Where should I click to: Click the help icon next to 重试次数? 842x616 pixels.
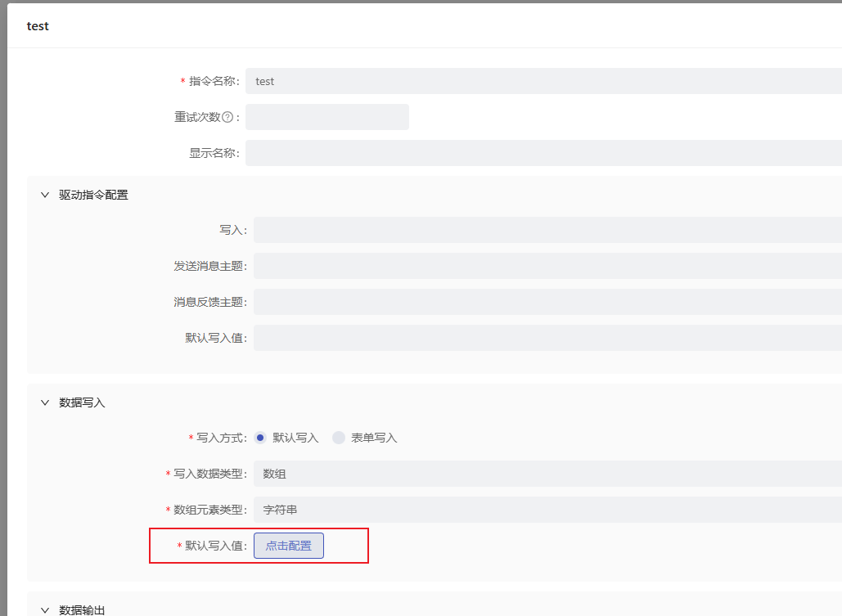[227, 117]
